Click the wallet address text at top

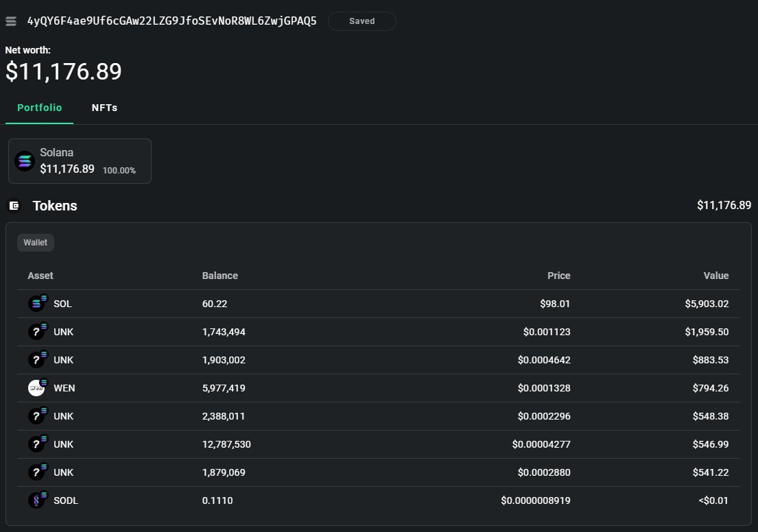pyautogui.click(x=171, y=21)
